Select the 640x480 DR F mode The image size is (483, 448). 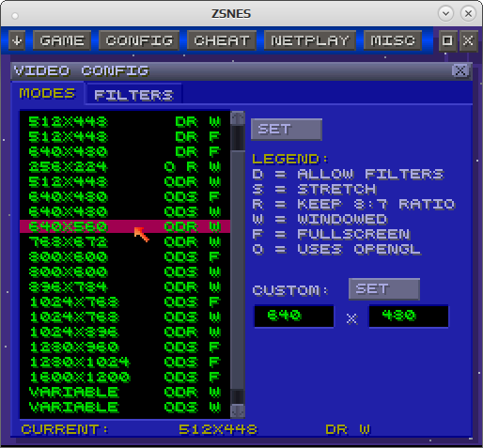pos(125,151)
